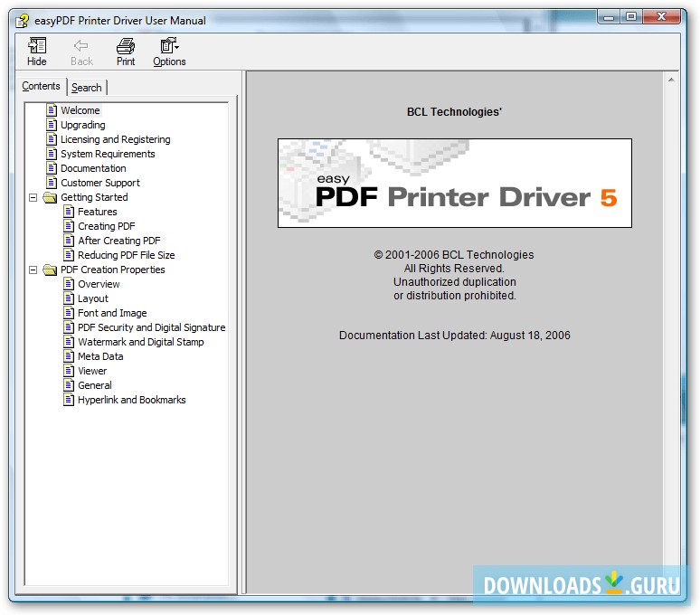Image resolution: width=700 pixels, height=615 pixels.
Task: Click page icon beside Meta Data
Action: (69, 356)
